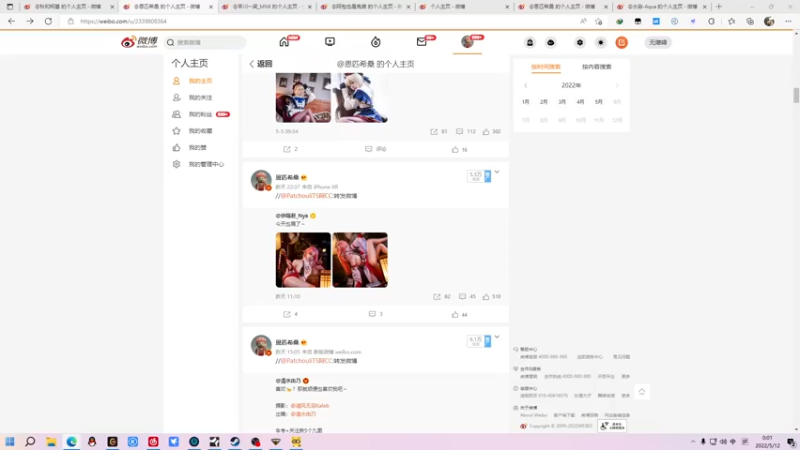This screenshot has width=800, height=450.
Task: Open Microsoft Edge from the taskbar
Action: tap(71, 441)
